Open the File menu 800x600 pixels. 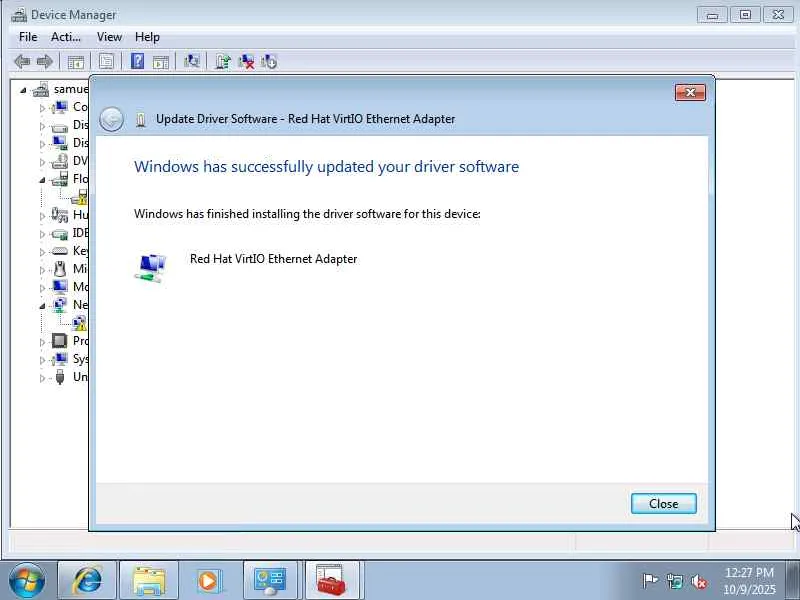28,37
